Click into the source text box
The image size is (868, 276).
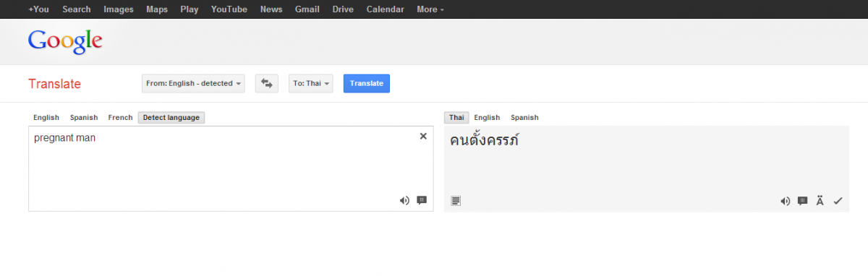(x=231, y=168)
